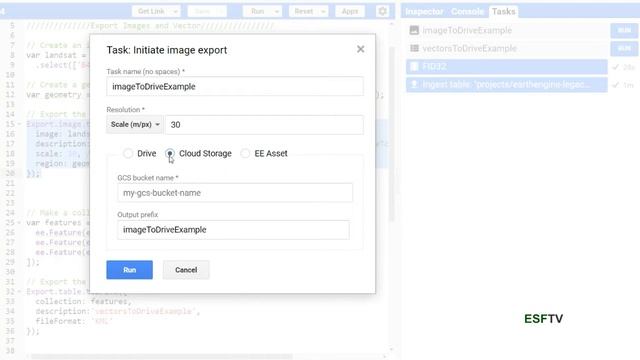Viewport: 640px width, 360px height.
Task: Cancel the image export task
Action: point(186,270)
